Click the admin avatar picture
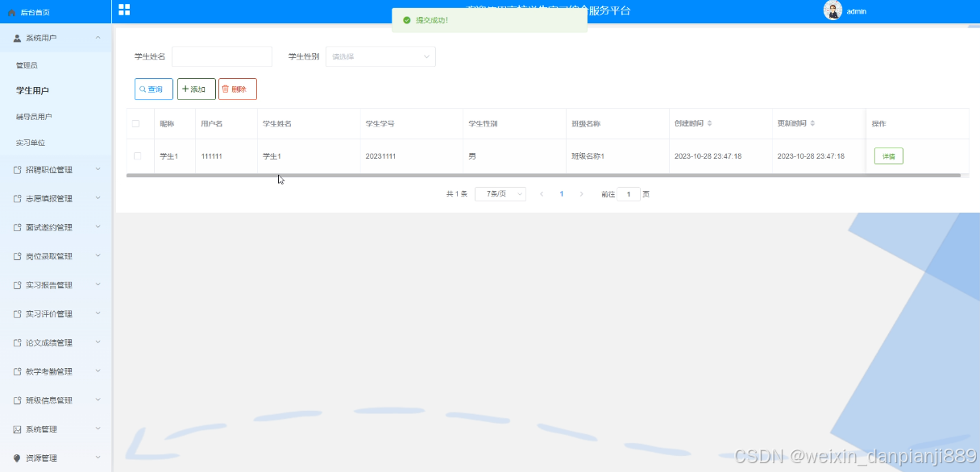 pyautogui.click(x=833, y=10)
